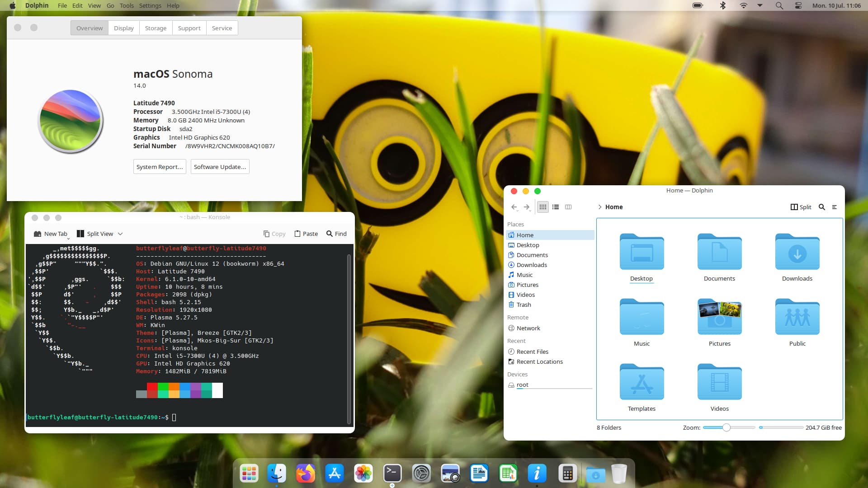Open the Public folder icon

tap(797, 317)
